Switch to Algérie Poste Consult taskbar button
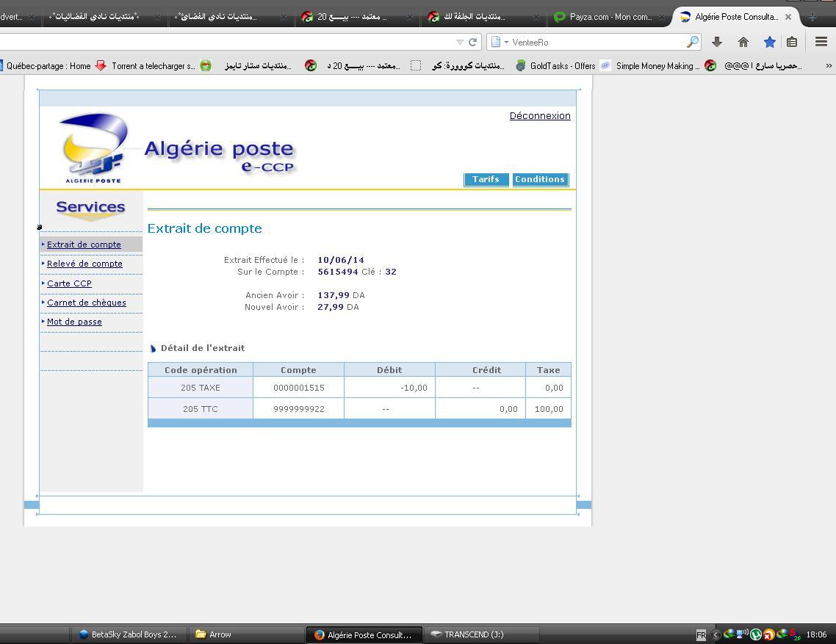The height and width of the screenshot is (644, 836). (x=364, y=634)
